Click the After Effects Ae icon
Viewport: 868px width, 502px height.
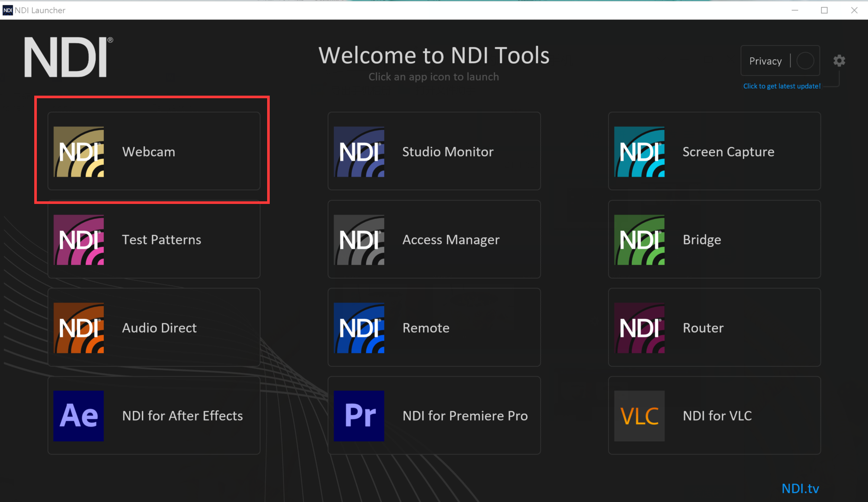click(x=79, y=416)
